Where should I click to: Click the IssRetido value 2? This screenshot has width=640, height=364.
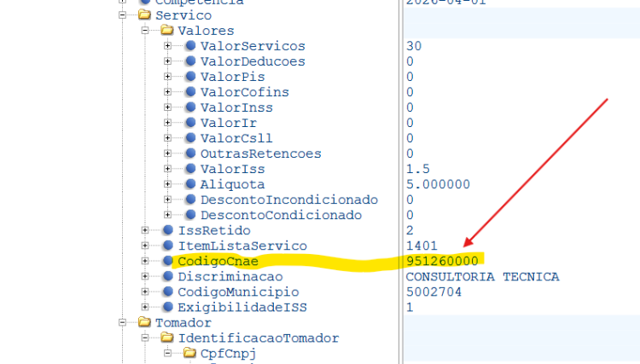410,230
